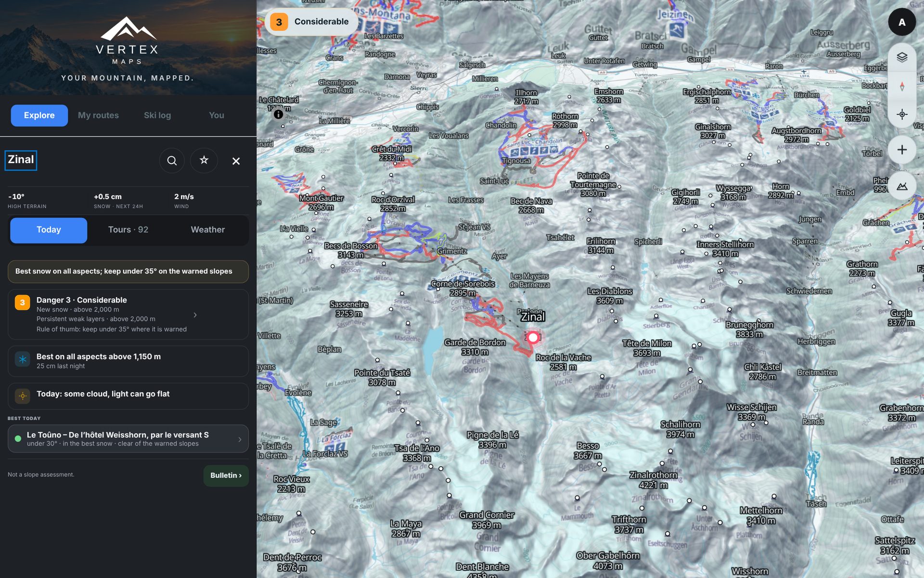Screen dimensions: 924x578
Task: Click the Not a slope assessment note
Action: coord(41,474)
